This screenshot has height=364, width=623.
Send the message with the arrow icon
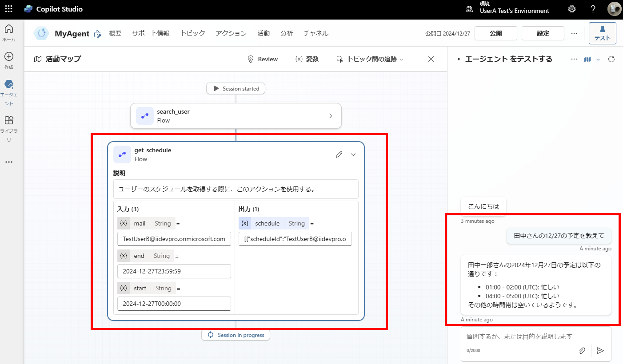[x=600, y=351]
